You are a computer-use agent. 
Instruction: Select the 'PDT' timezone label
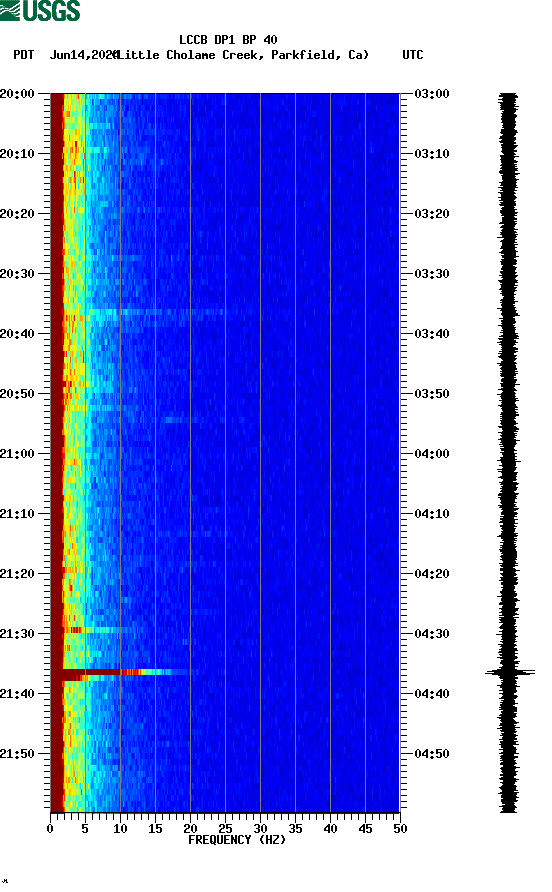click(24, 55)
